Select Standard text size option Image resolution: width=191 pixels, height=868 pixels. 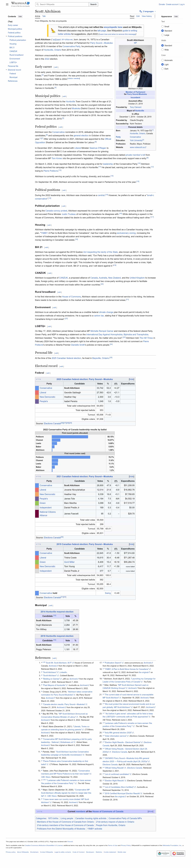[x=162, y=31]
